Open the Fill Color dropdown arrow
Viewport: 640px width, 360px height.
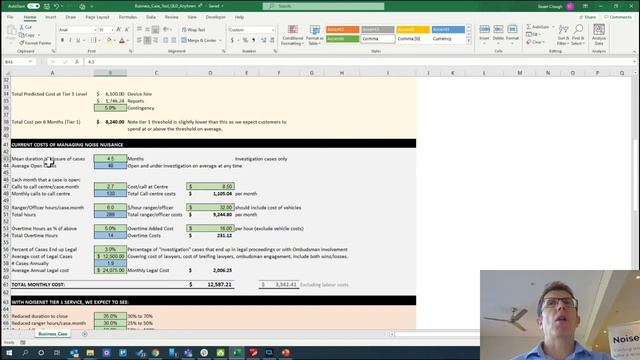(x=114, y=40)
